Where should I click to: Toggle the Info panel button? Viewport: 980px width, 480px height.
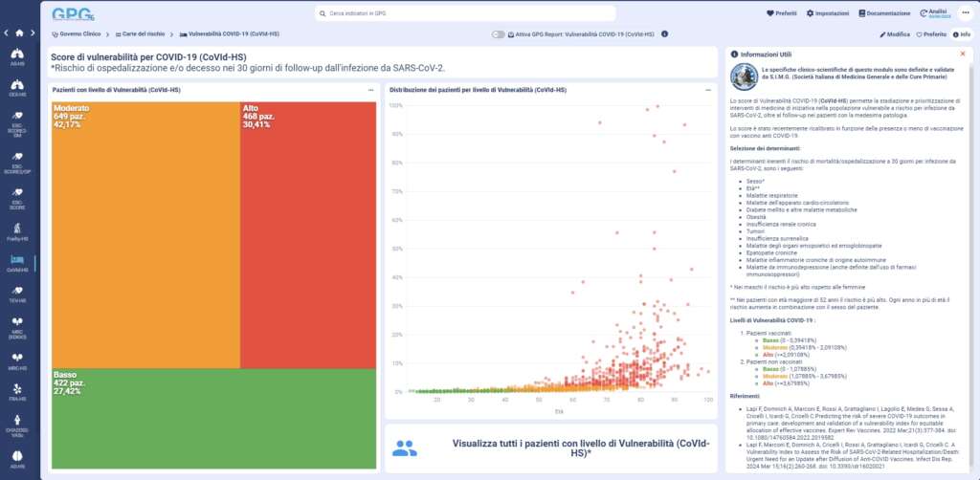coord(959,33)
